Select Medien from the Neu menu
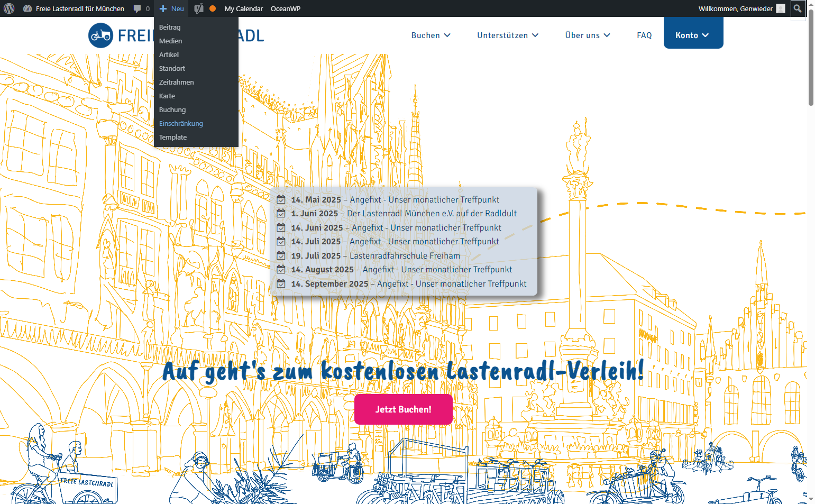The image size is (815, 504). [x=196, y=41]
